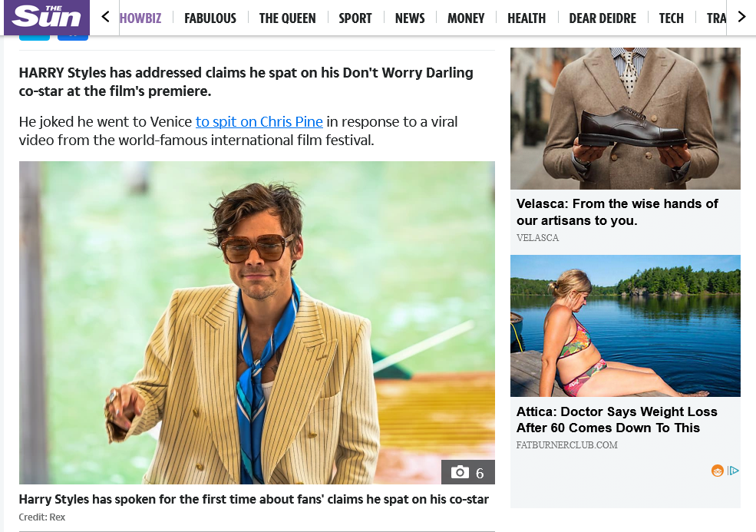View the Harry Styles article photo

point(257,322)
